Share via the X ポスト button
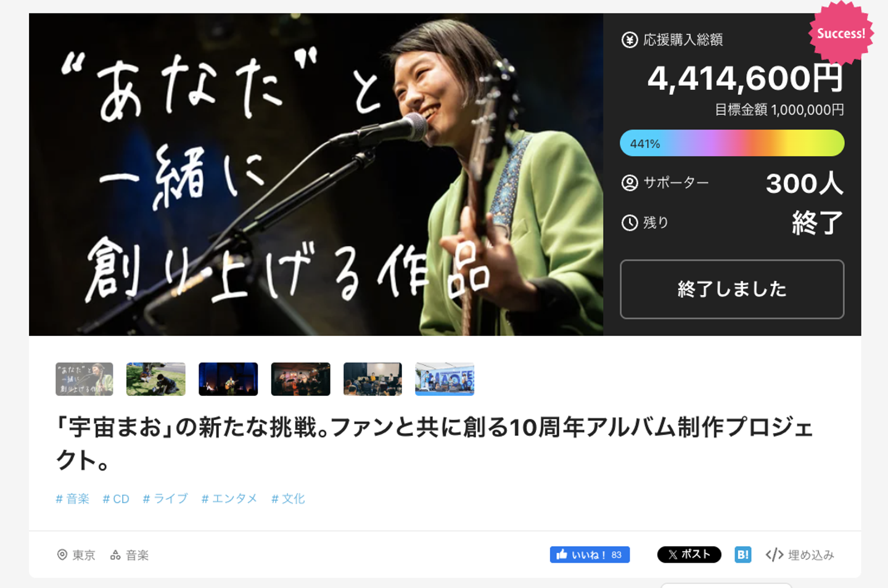This screenshot has width=888, height=588. (x=689, y=555)
